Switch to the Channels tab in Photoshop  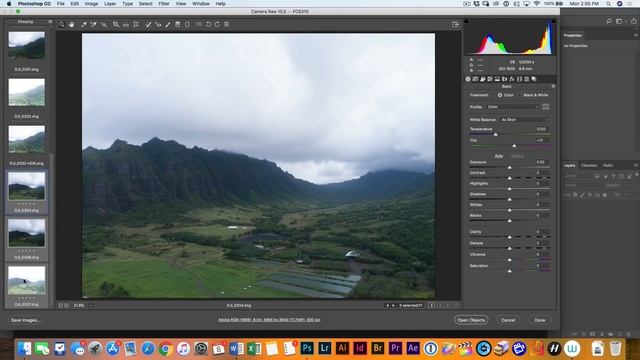pyautogui.click(x=589, y=165)
